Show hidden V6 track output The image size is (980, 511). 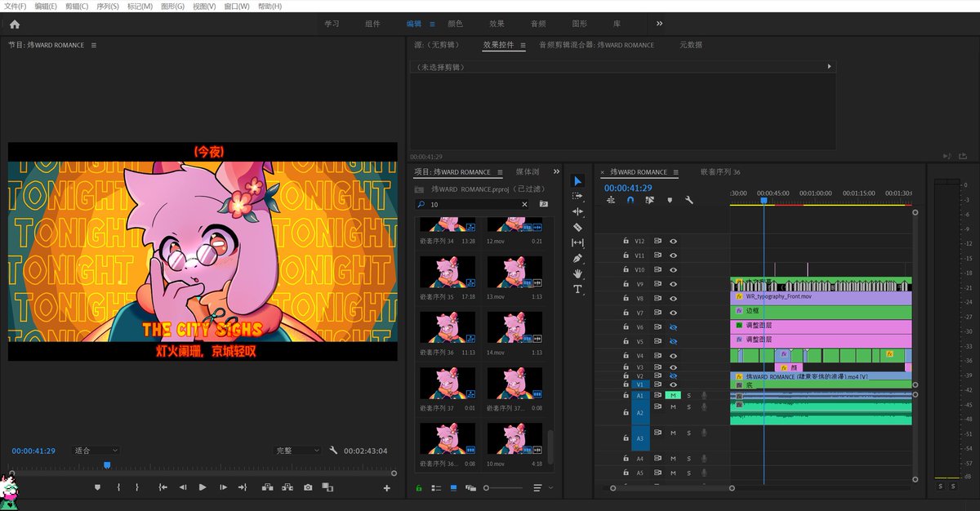[x=674, y=327]
